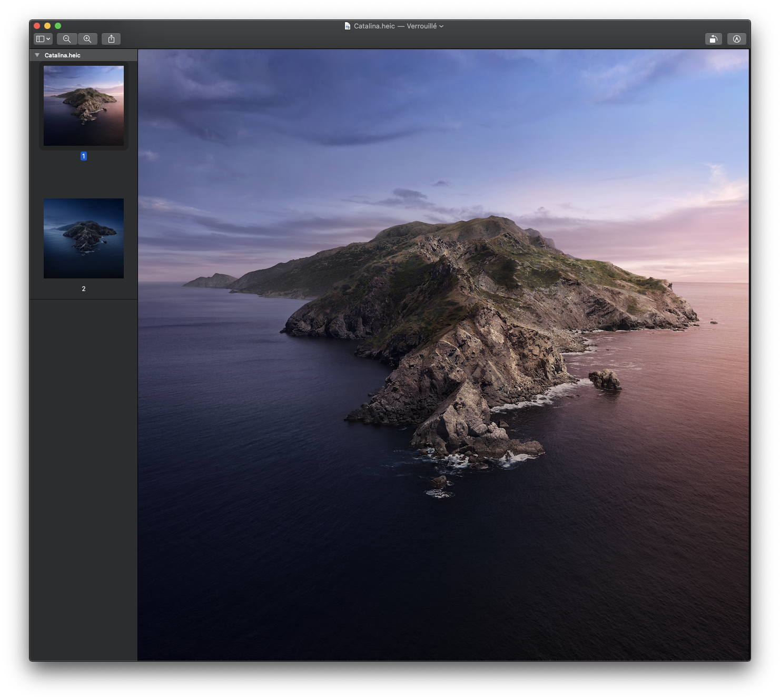
Task: Click page label 2 under second thumbnail
Action: click(x=84, y=289)
